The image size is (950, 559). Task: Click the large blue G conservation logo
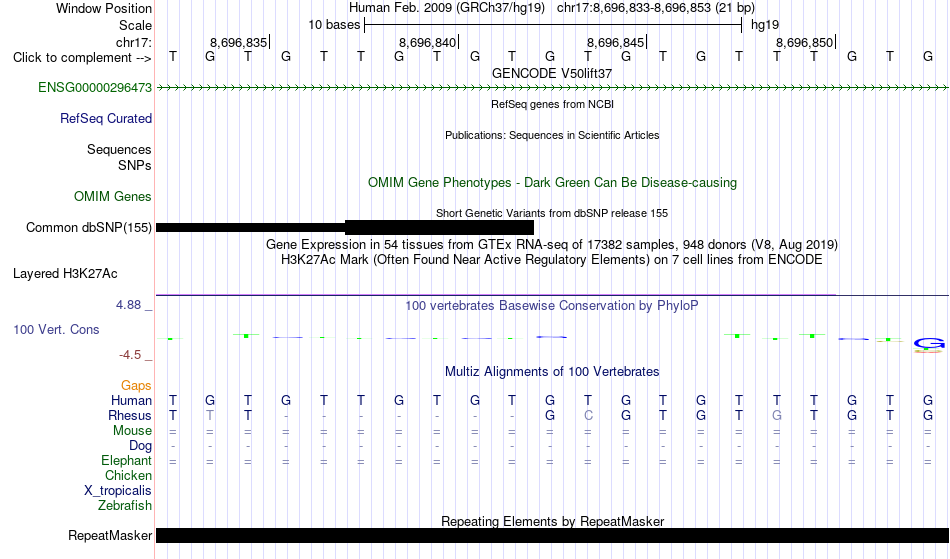pyautogui.click(x=929, y=345)
